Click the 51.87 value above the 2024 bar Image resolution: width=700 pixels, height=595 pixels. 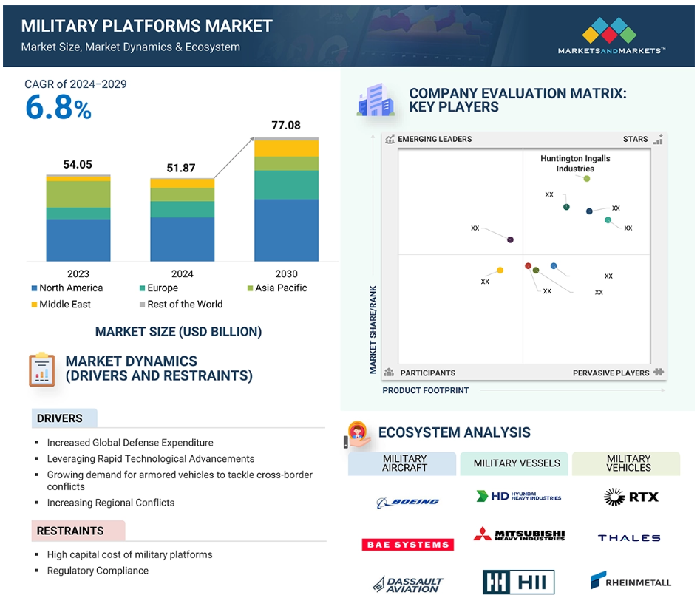click(181, 169)
